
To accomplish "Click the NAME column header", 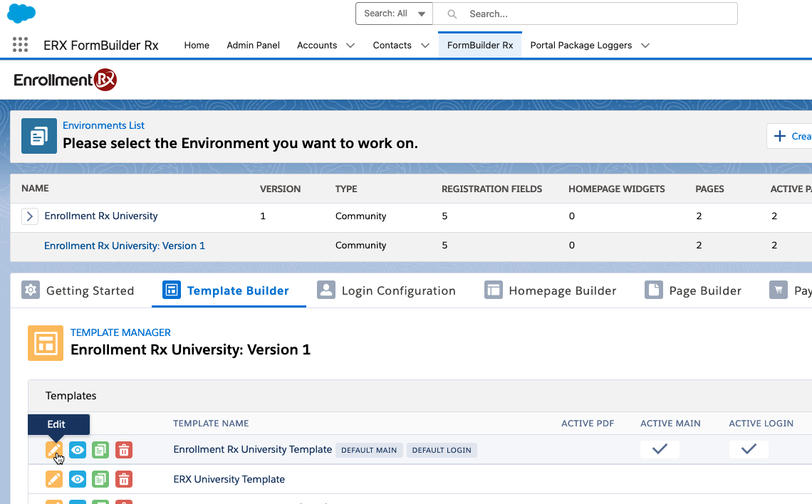I will 35,189.
